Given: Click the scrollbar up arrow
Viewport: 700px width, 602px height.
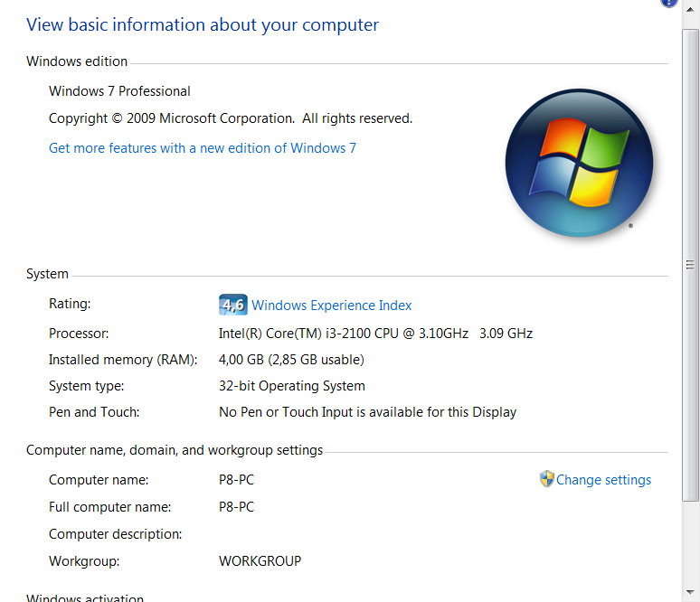Looking at the screenshot, I should 690,9.
